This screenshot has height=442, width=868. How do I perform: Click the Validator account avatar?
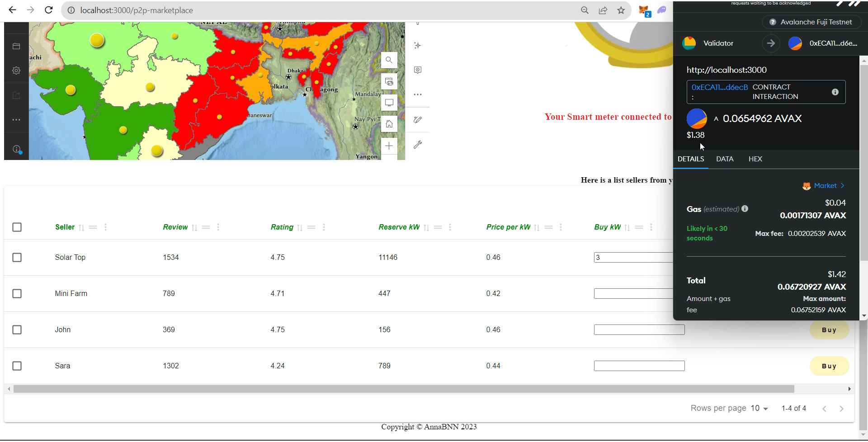click(x=689, y=43)
